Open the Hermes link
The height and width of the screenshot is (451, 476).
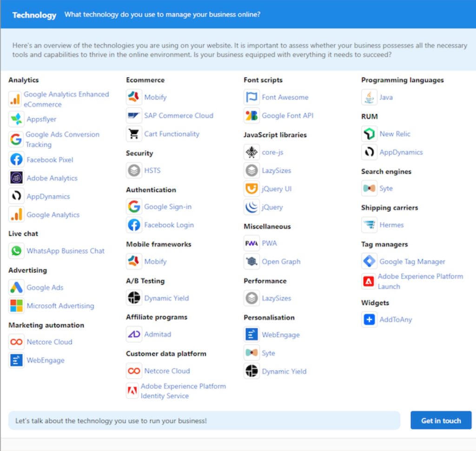point(391,225)
